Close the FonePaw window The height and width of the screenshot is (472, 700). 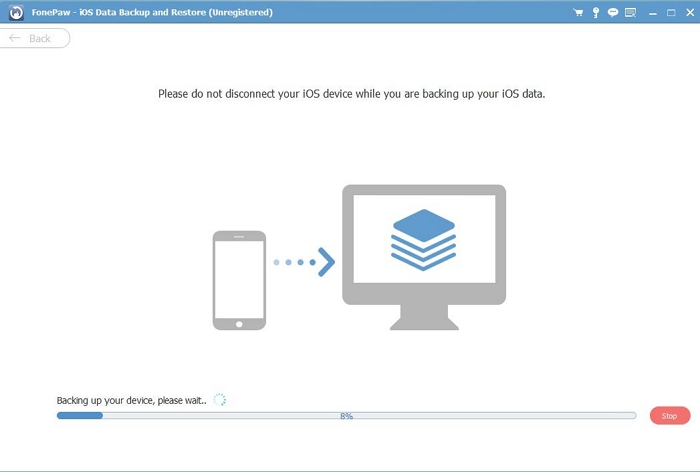(690, 13)
